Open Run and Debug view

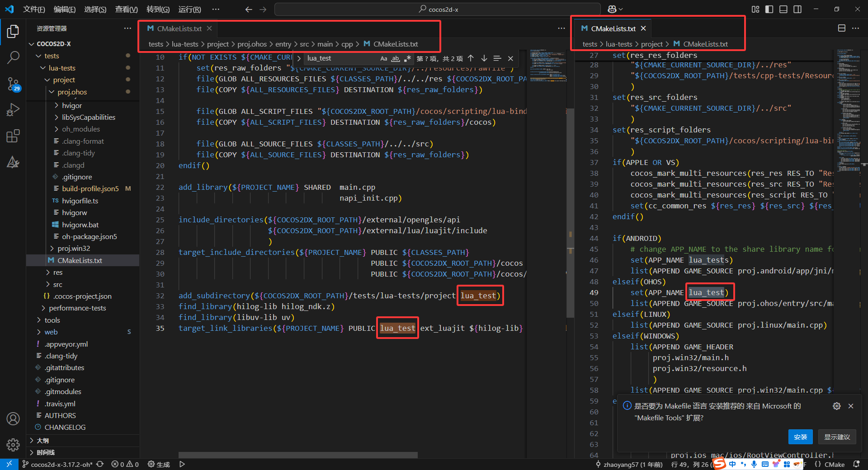[x=13, y=110]
